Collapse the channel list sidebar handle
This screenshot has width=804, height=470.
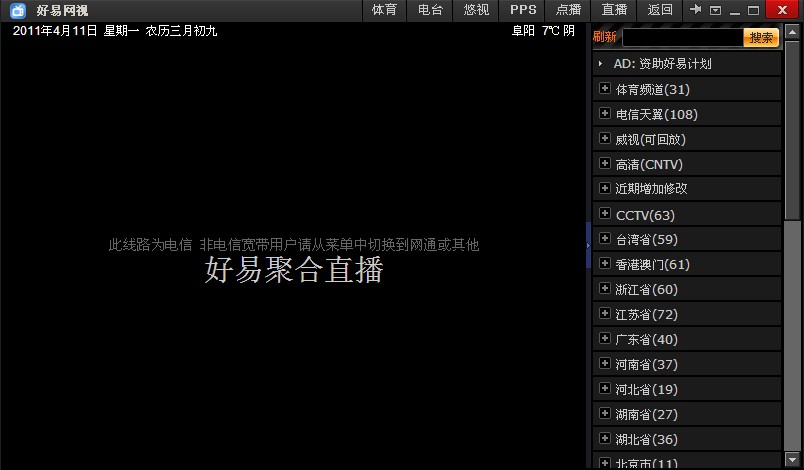588,245
